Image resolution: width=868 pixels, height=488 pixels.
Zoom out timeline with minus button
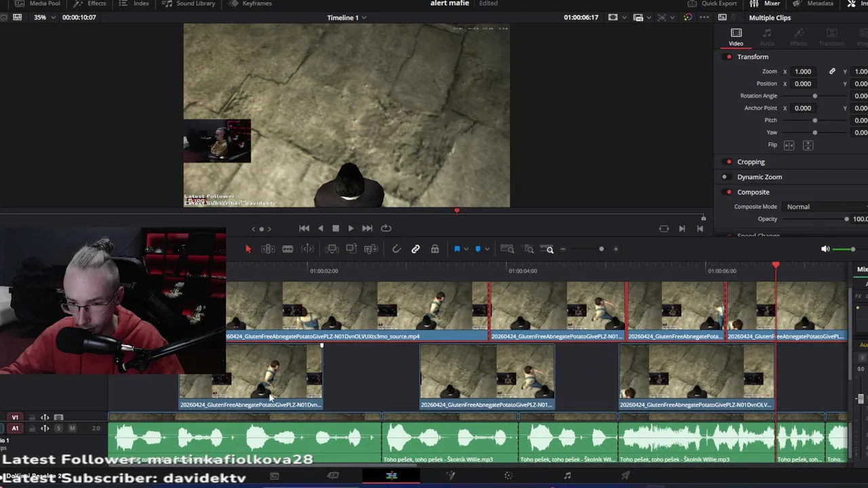click(563, 249)
